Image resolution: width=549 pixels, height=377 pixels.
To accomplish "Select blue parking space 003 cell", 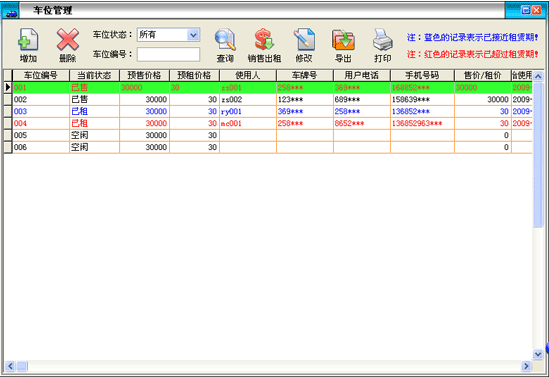I will [41, 111].
